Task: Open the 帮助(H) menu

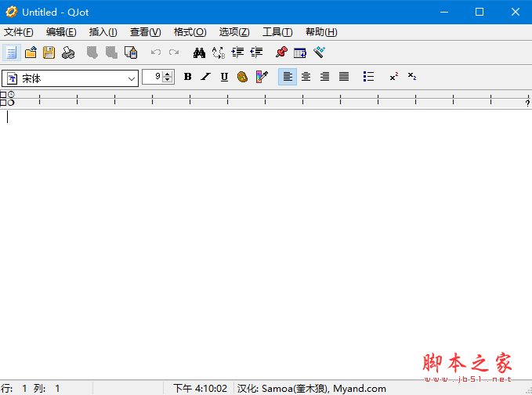Action: click(321, 32)
